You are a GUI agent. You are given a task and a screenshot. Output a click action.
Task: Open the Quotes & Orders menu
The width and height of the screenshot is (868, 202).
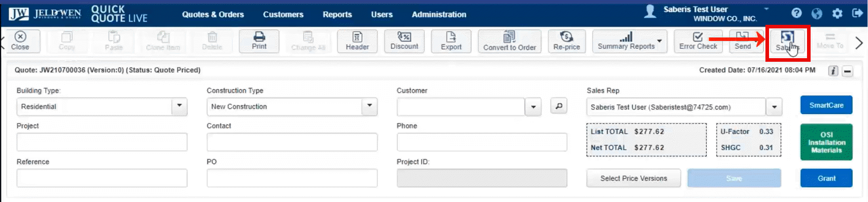[x=213, y=14]
